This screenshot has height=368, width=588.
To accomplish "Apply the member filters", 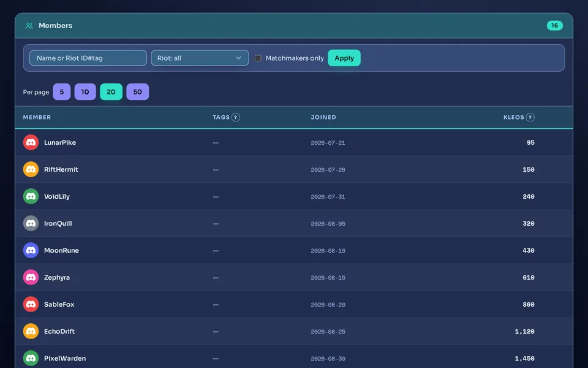I will [x=344, y=58].
